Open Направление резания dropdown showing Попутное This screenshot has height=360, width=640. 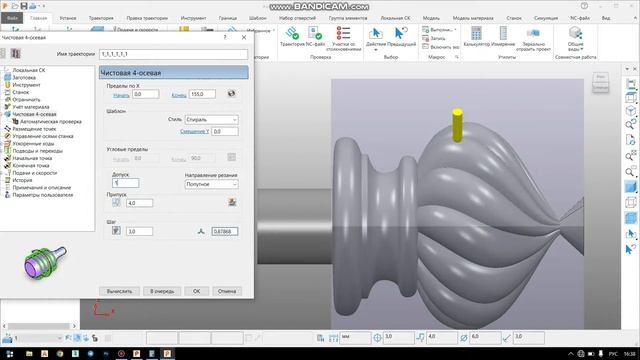tap(211, 184)
